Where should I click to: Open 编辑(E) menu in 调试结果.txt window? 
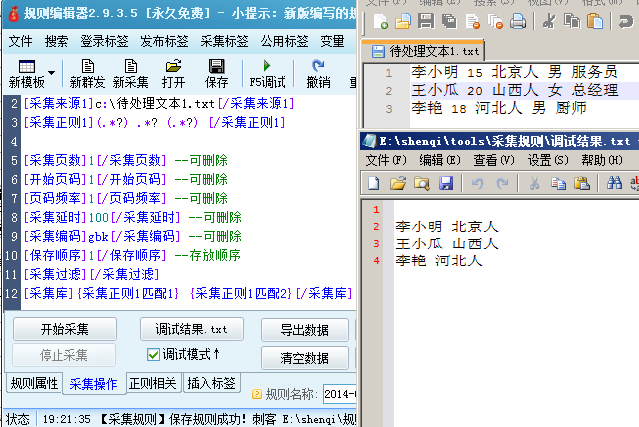[x=440, y=160]
